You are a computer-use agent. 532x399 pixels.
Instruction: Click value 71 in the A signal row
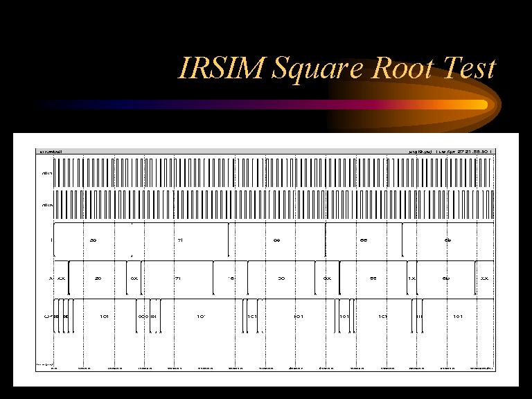177,278
